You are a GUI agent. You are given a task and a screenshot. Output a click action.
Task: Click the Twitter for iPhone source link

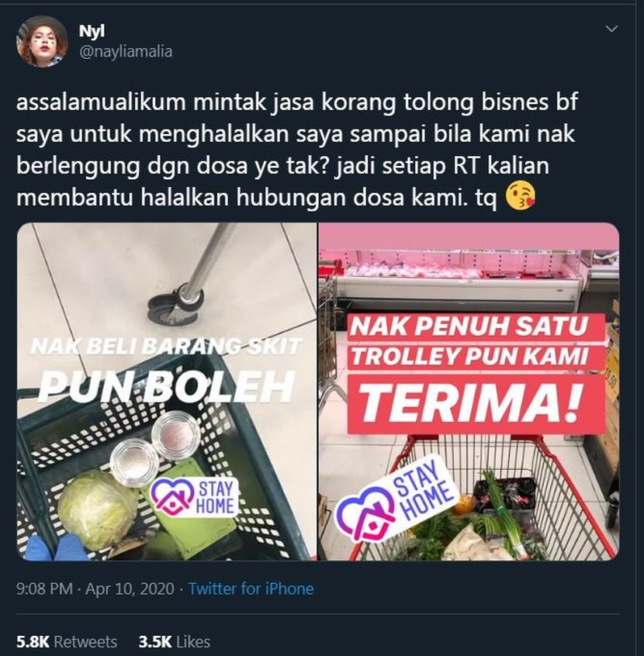(x=251, y=589)
